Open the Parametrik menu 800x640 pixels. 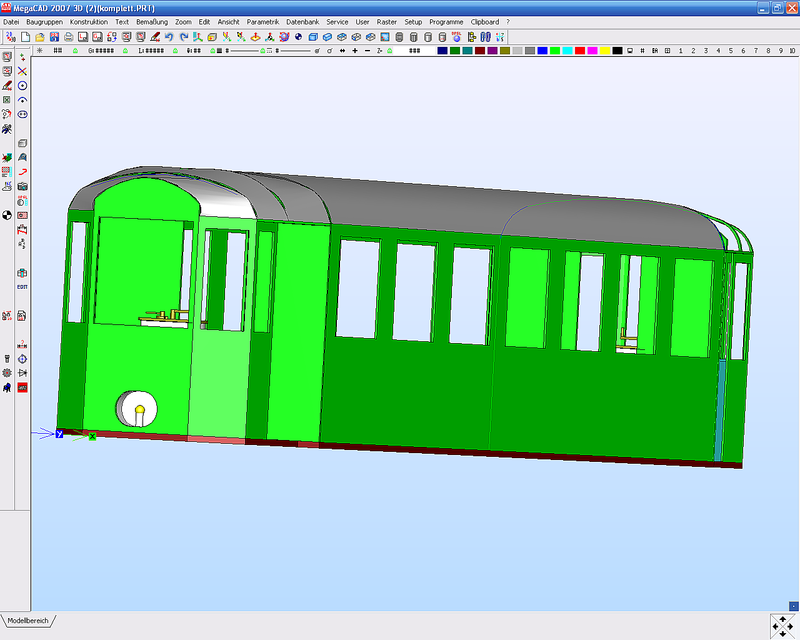click(x=263, y=22)
